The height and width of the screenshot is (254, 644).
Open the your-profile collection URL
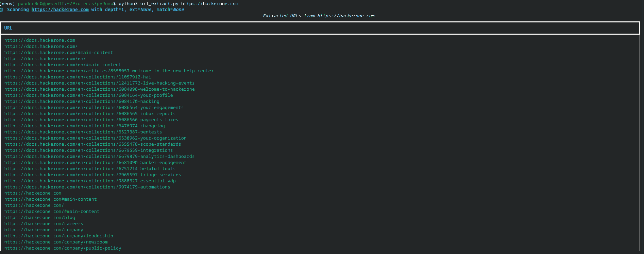tap(89, 95)
